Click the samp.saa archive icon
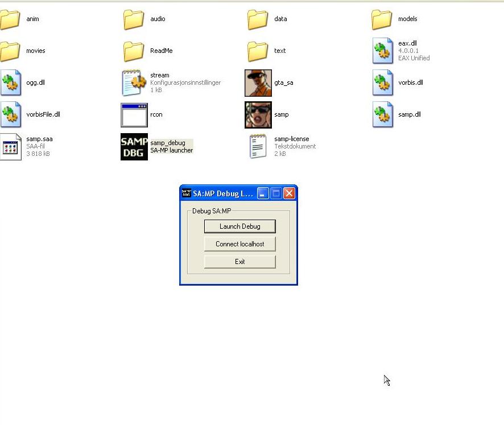Image resolution: width=504 pixels, height=425 pixels. coord(11,147)
